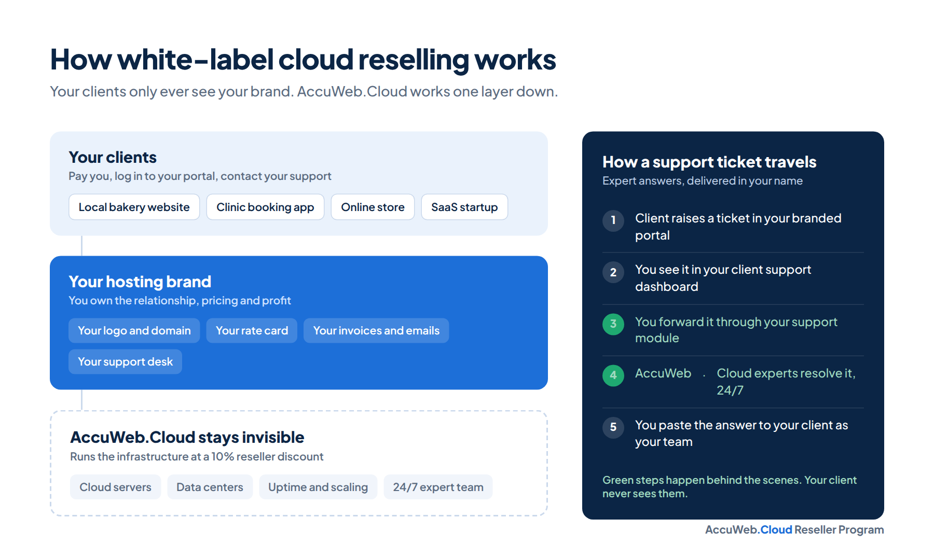Click the step 1 number circle
934x560 pixels.
613,220
